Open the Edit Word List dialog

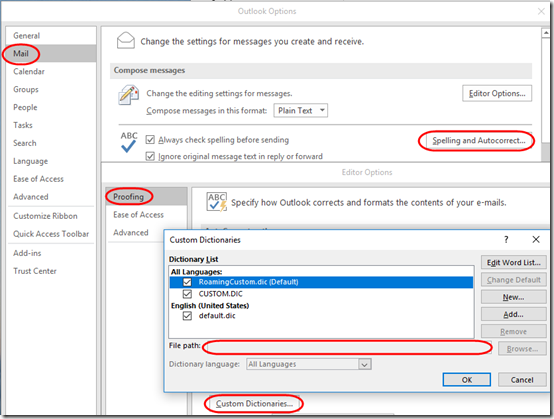(x=513, y=262)
